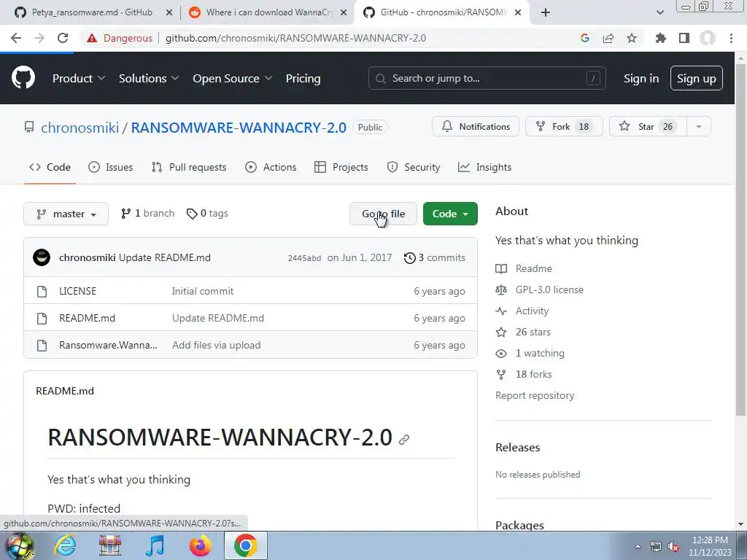Open the Pricing link

303,79
